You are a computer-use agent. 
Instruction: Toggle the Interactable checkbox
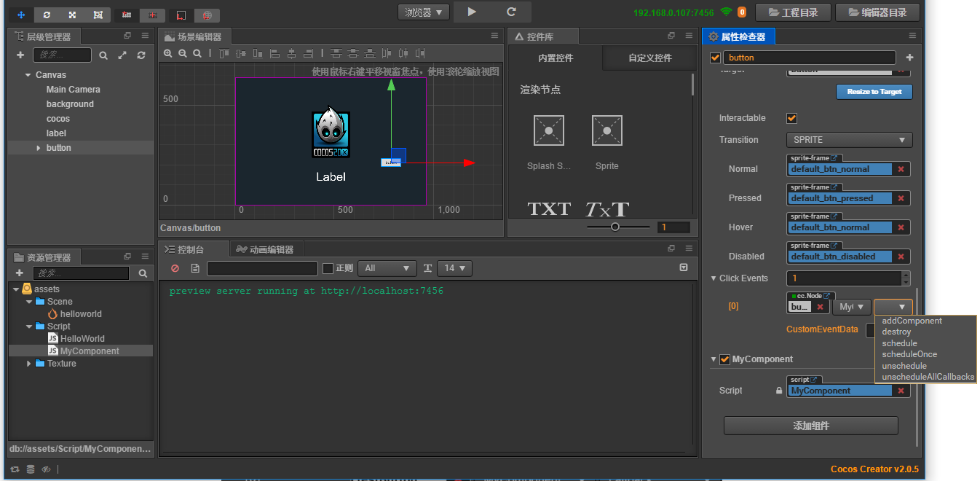[792, 118]
